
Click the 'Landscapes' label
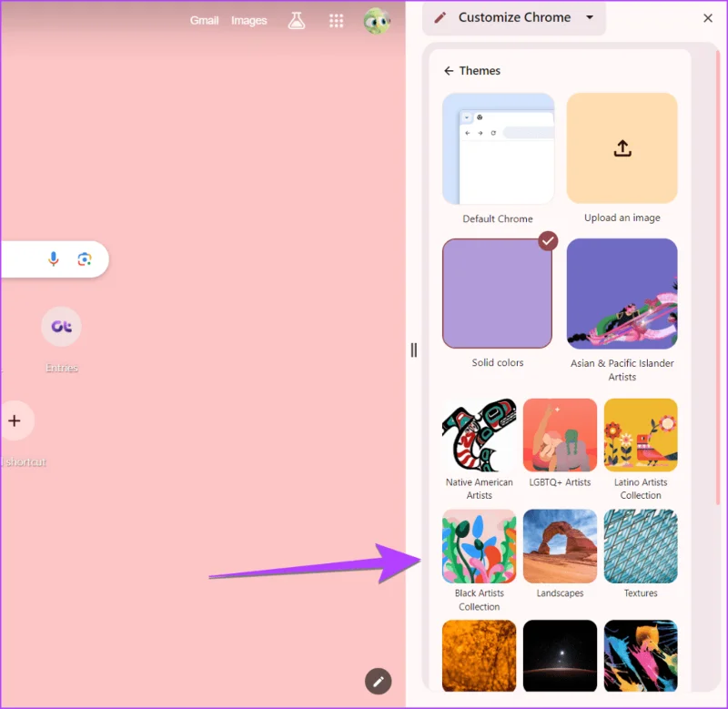pos(560,593)
